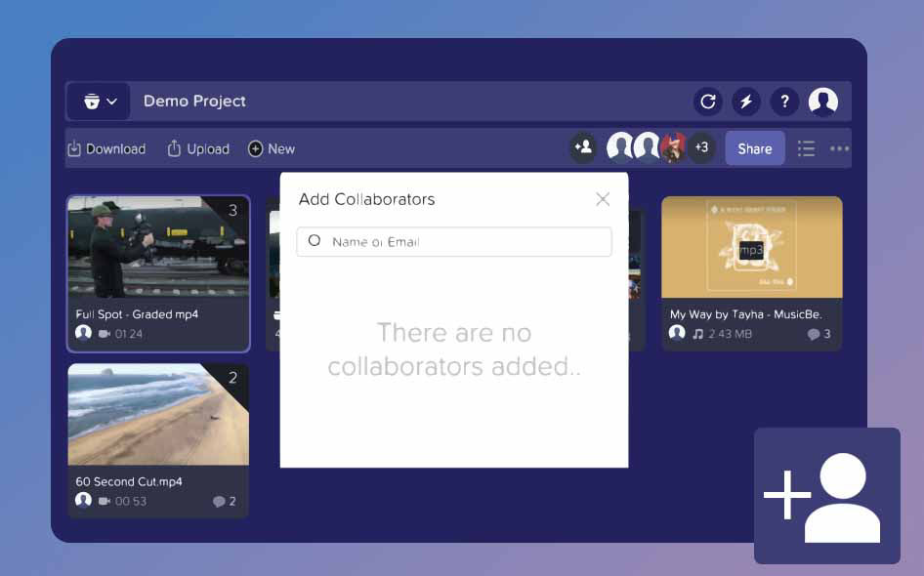
Task: Open the 60 Second Cut.mp4 thumbnail
Action: (x=158, y=414)
